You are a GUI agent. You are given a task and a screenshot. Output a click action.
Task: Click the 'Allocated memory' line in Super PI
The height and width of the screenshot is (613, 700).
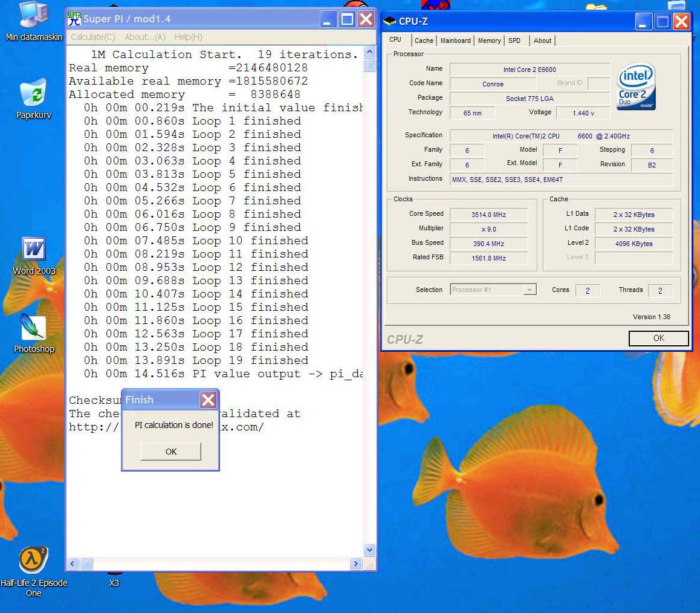point(184,94)
